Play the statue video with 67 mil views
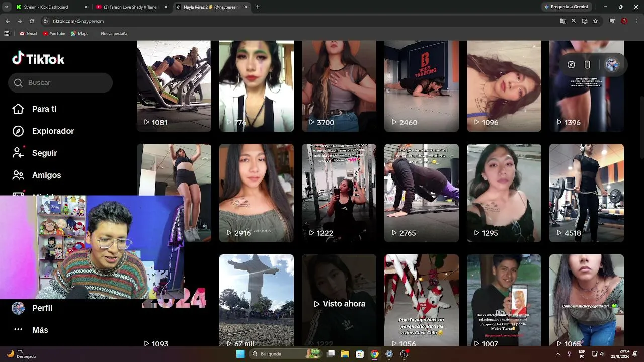Image resolution: width=644 pixels, height=362 pixels. tap(257, 300)
